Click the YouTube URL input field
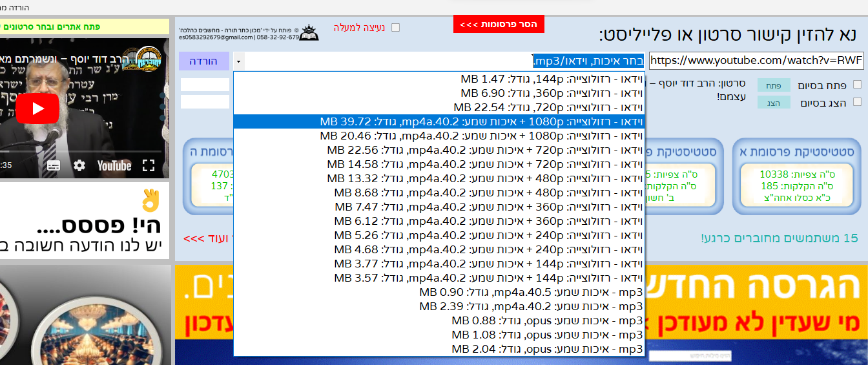Image resolution: width=868 pixels, height=365 pixels. coord(756,61)
